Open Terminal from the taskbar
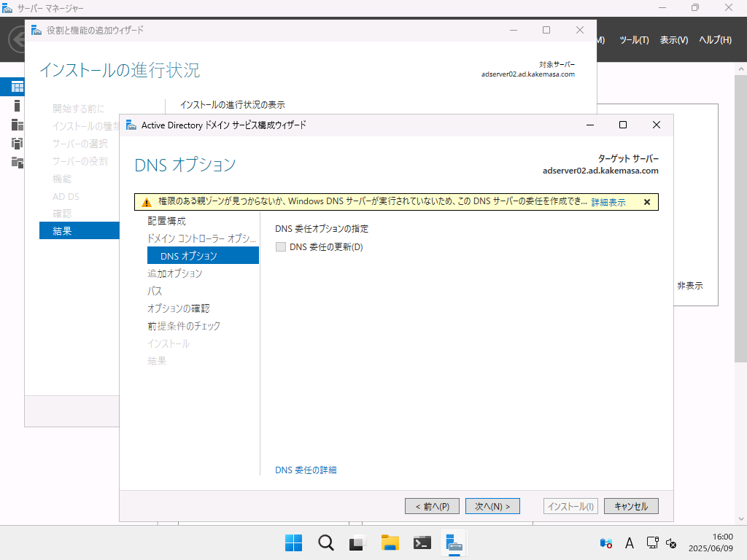 click(422, 542)
